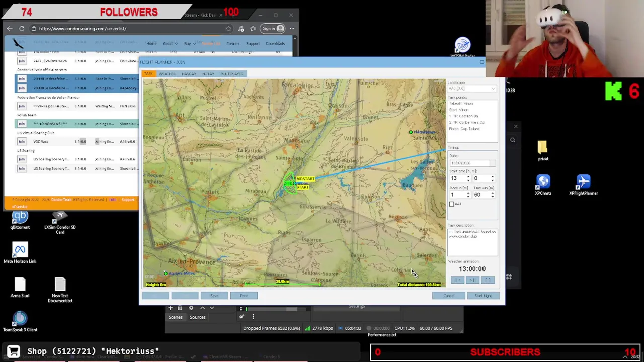Viewport: 644px width, 362px height.
Task: Click OBS remove scene trash icon
Action: click(x=180, y=308)
